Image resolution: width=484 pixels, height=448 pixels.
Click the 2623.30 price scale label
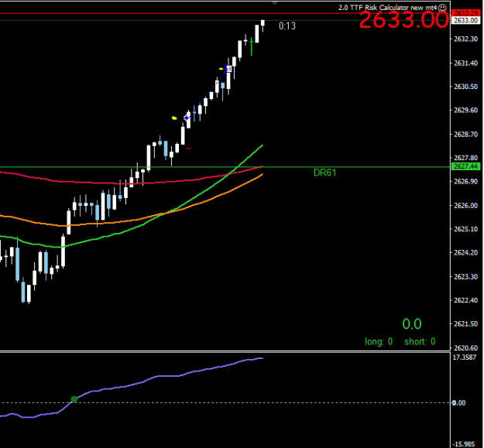[465, 276]
